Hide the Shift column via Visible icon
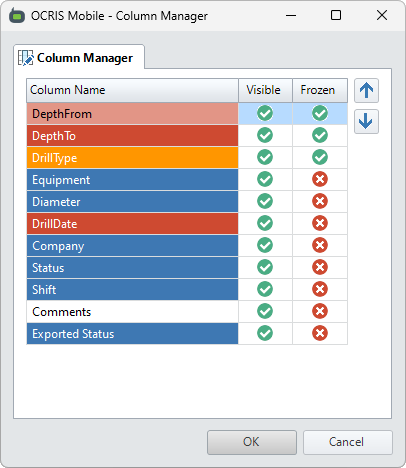Viewport: 406px width, 468px height. tap(265, 289)
